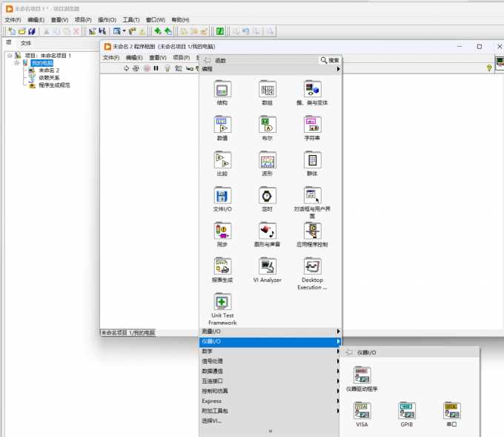Open the GPIB subpalette

pyautogui.click(x=407, y=410)
